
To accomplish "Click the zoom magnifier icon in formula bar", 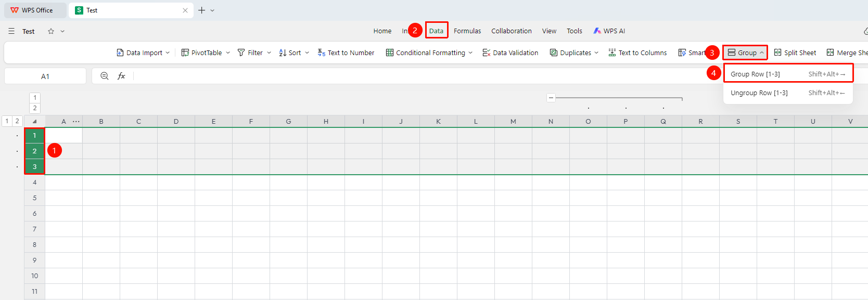I will pyautogui.click(x=105, y=76).
